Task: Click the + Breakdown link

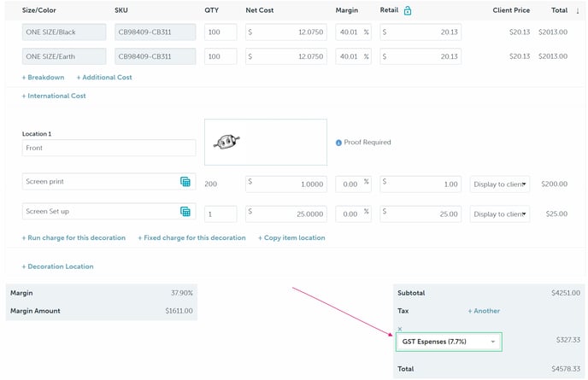Action: [x=43, y=78]
